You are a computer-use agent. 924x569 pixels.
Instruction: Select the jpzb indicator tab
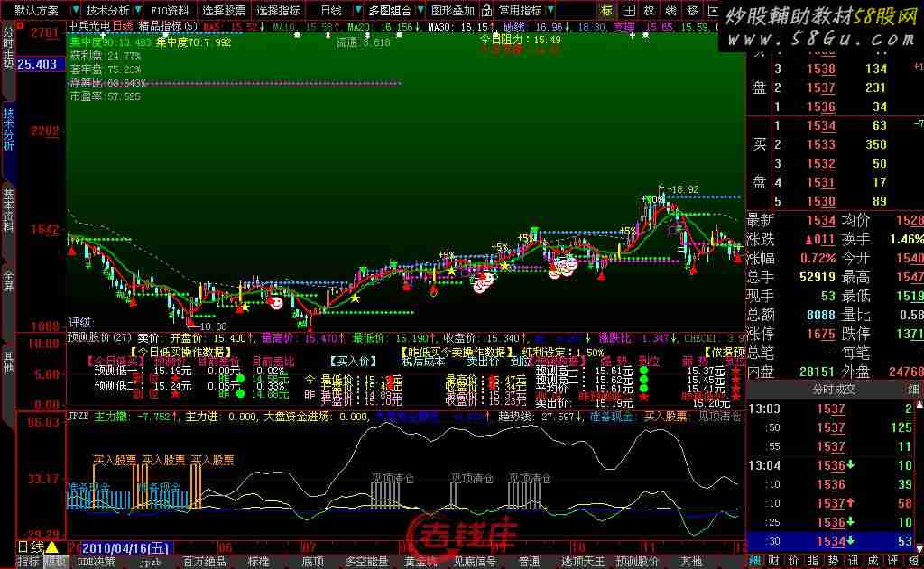(x=151, y=562)
